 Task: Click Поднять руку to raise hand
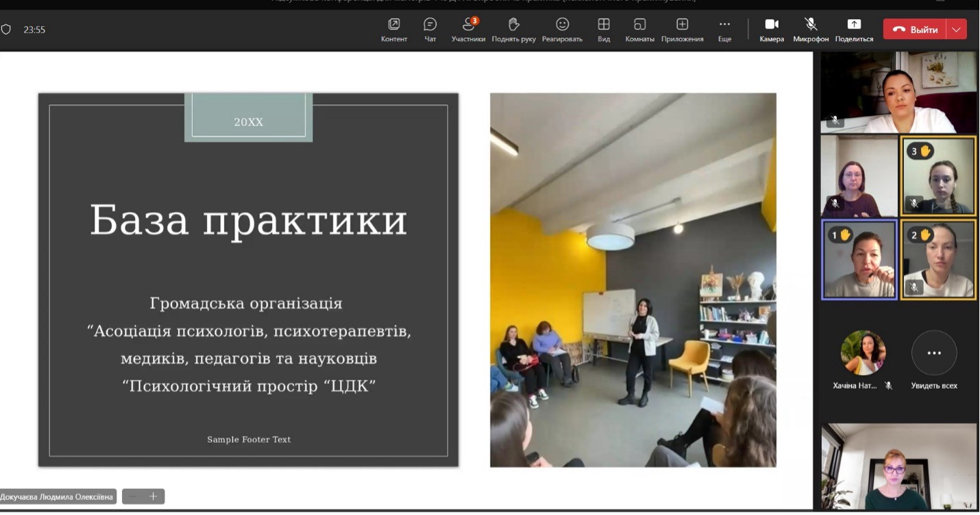514,29
